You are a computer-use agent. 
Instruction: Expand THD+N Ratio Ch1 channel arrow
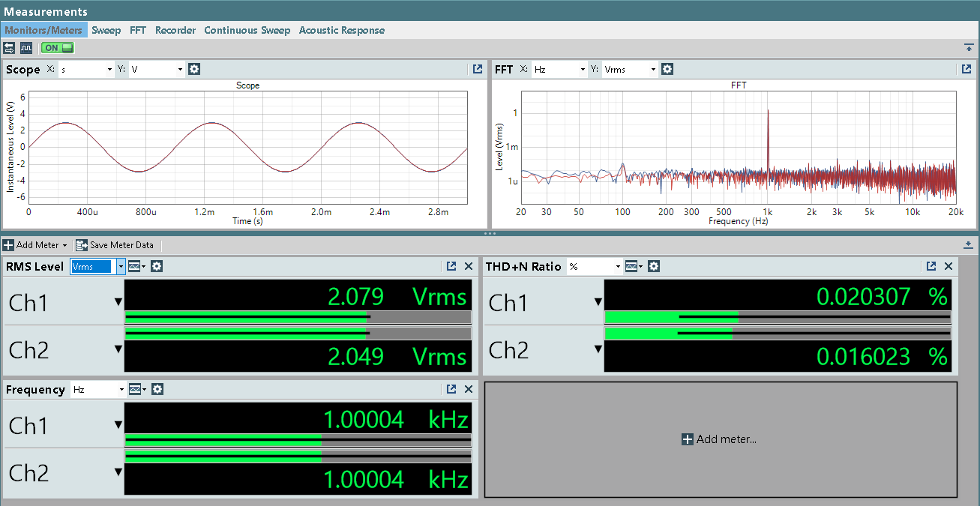tap(598, 302)
